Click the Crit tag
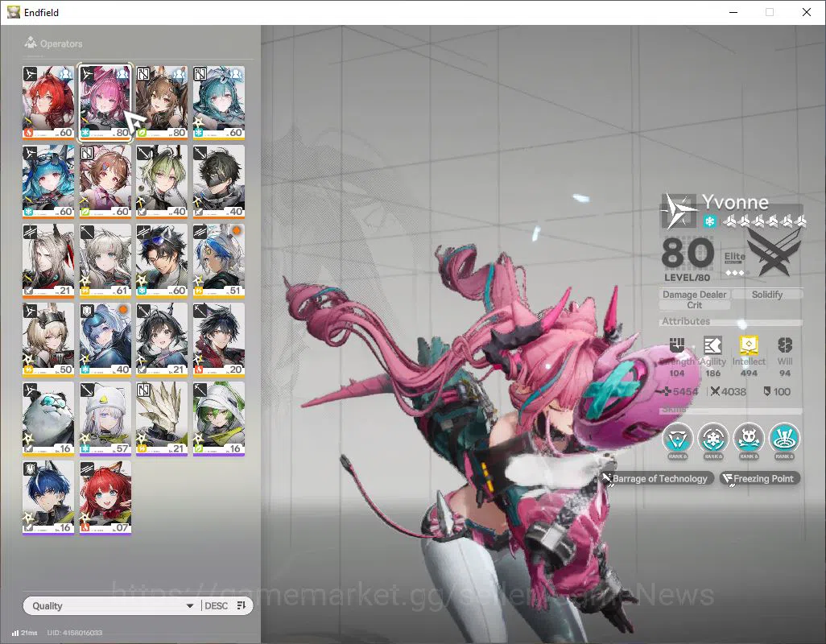The height and width of the screenshot is (644, 826). point(694,305)
